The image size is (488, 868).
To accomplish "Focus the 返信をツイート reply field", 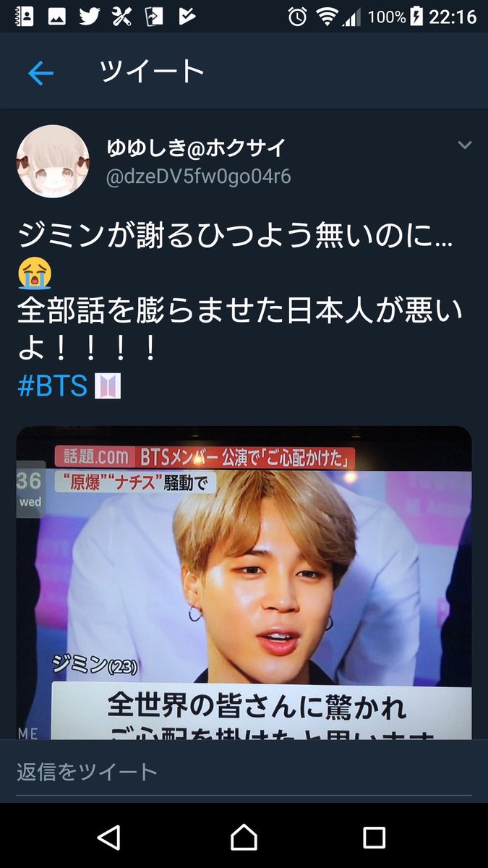I will pos(244,771).
